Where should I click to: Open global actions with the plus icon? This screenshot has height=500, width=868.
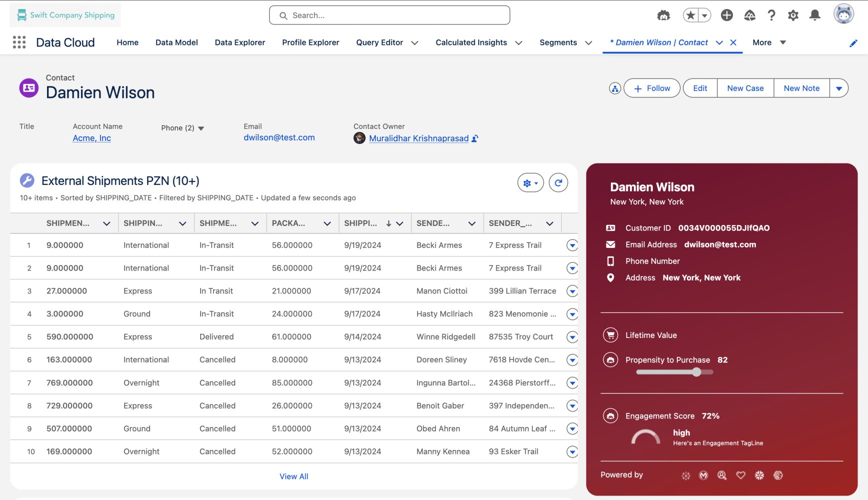(726, 15)
